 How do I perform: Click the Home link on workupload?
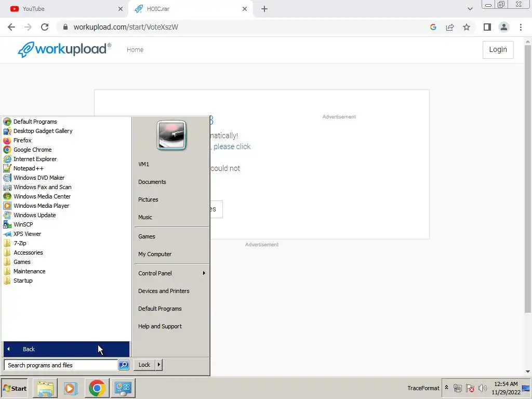(135, 49)
